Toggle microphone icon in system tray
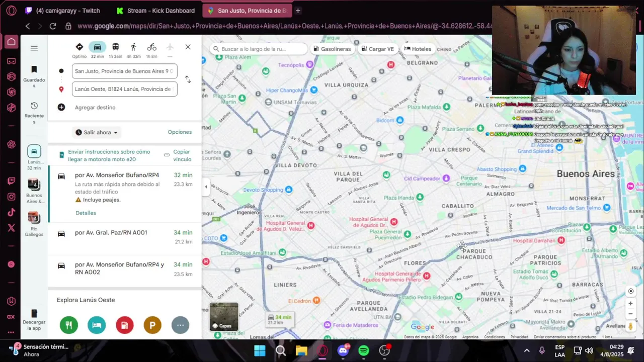This screenshot has height=362, width=644. [542, 350]
